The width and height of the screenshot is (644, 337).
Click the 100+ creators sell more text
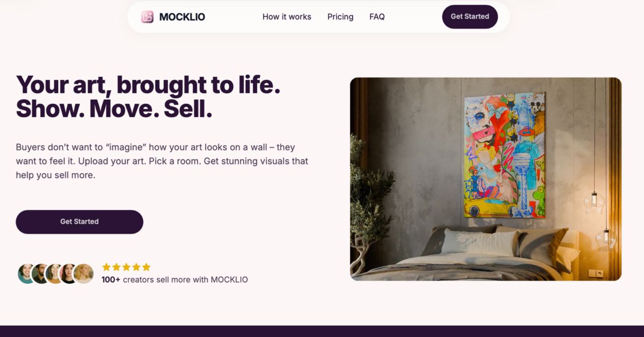click(x=175, y=279)
